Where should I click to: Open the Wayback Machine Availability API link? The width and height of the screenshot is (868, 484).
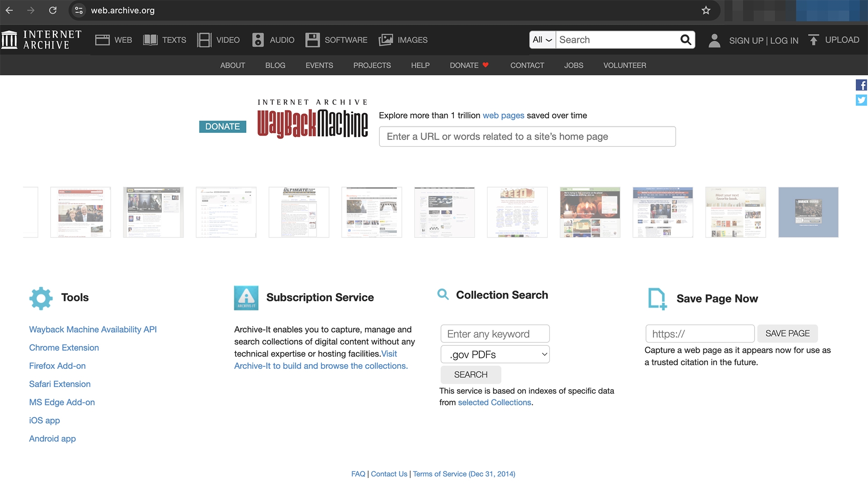93,329
